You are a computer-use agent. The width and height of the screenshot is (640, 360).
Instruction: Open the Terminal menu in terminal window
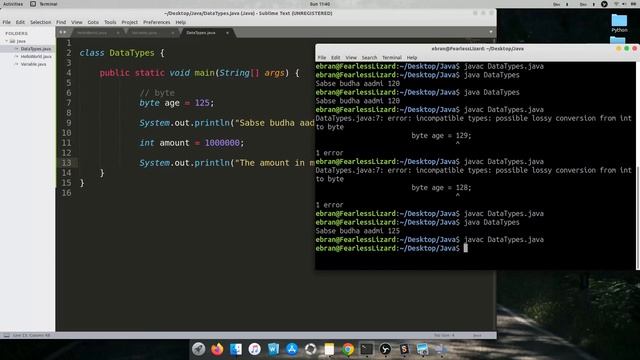click(x=392, y=58)
